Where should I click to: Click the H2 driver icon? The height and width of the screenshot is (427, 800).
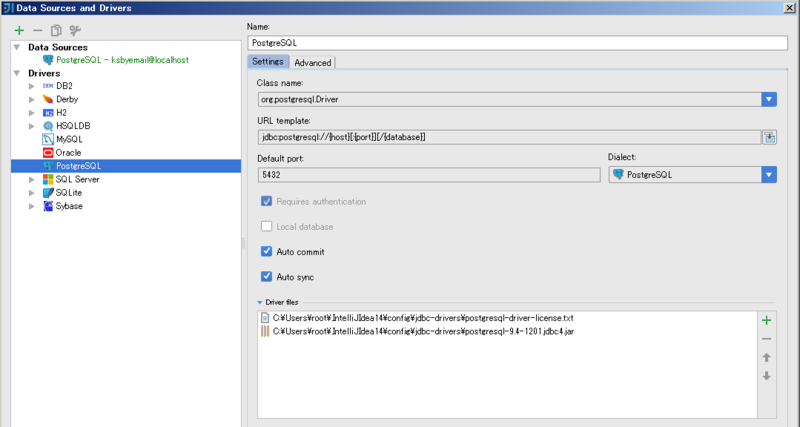48,112
